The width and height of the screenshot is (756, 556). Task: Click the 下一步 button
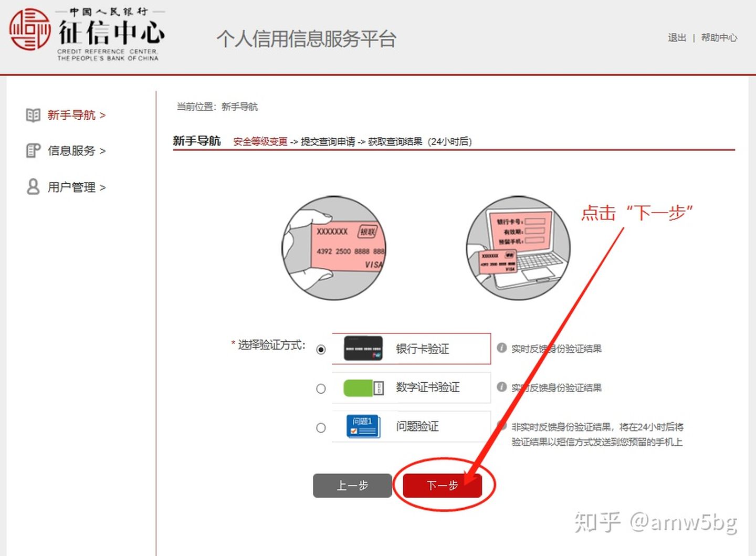click(443, 486)
